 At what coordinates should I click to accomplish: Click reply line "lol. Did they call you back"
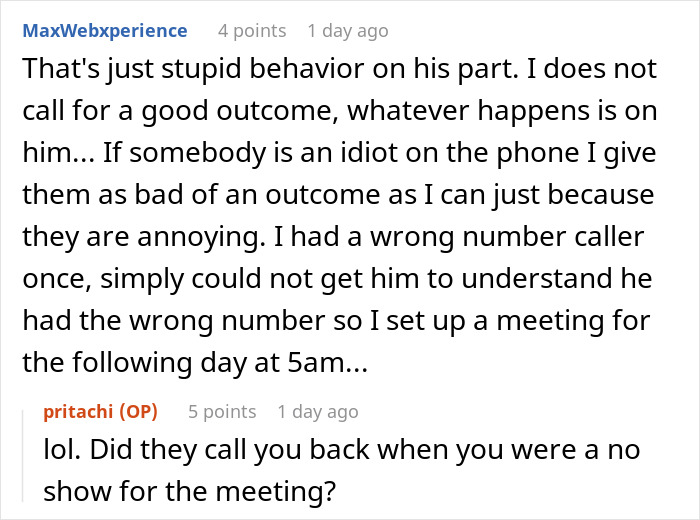342,450
